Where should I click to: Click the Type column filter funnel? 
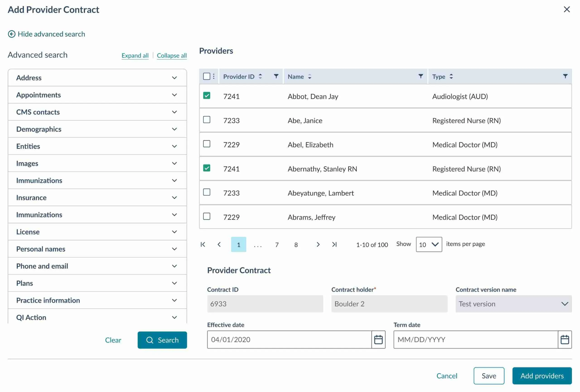[x=565, y=76]
